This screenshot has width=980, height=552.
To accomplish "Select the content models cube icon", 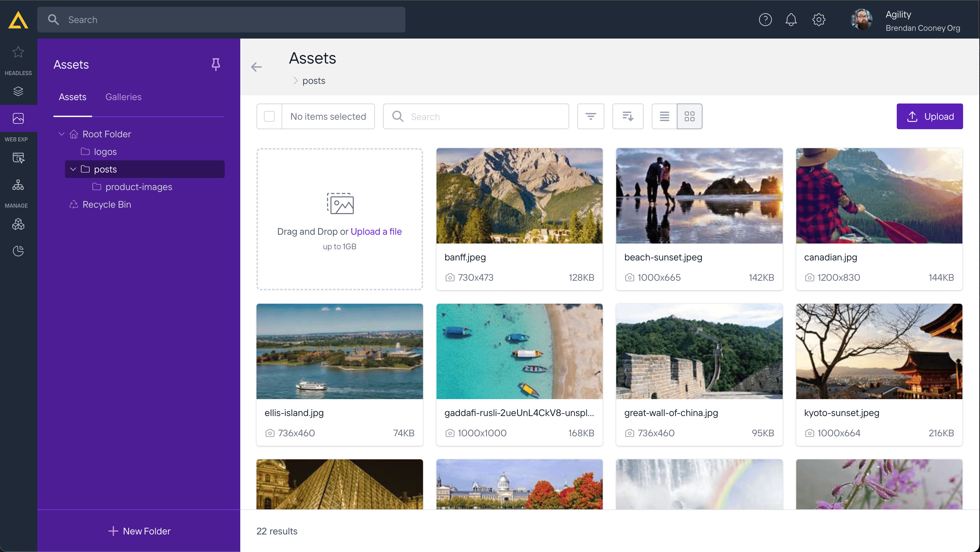I will point(18,224).
